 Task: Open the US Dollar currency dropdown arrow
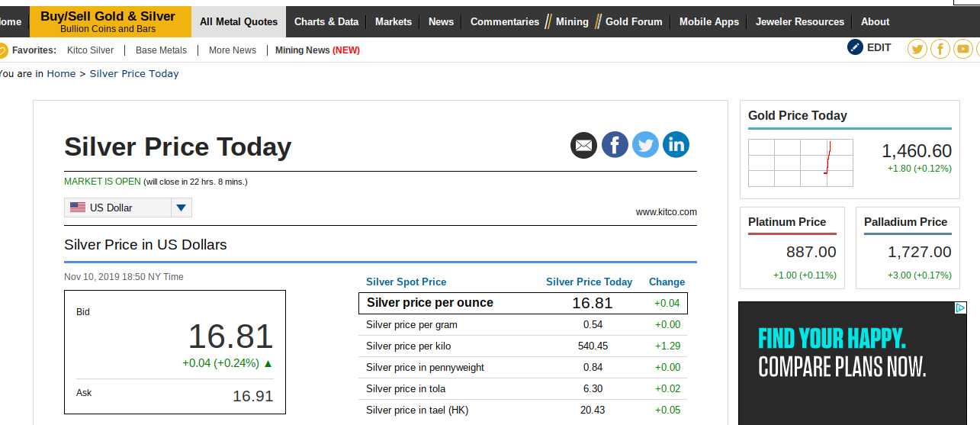click(181, 208)
